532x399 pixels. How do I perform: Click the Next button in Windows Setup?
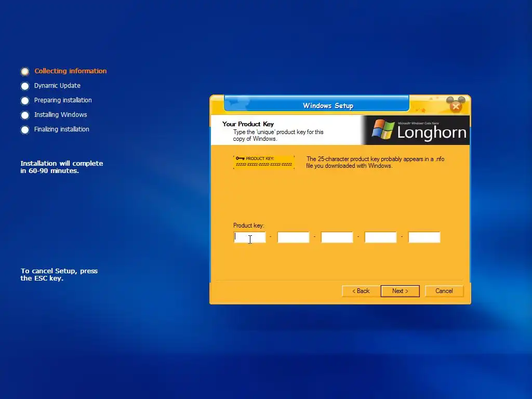tap(400, 291)
